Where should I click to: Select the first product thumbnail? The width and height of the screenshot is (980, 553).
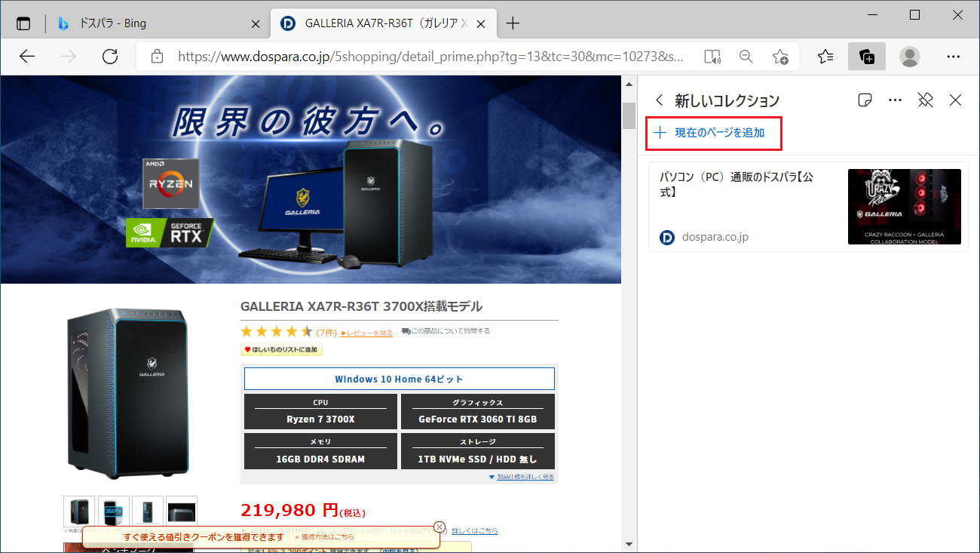coord(79,511)
